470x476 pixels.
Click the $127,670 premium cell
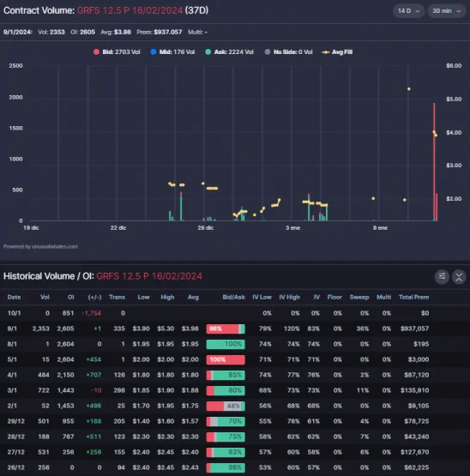414,452
